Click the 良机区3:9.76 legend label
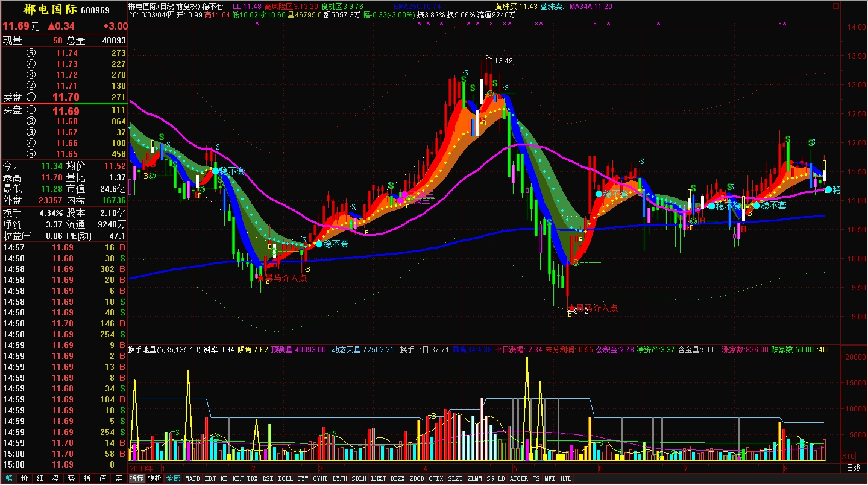Image resolution: width=868 pixels, height=485 pixels. (342, 6)
